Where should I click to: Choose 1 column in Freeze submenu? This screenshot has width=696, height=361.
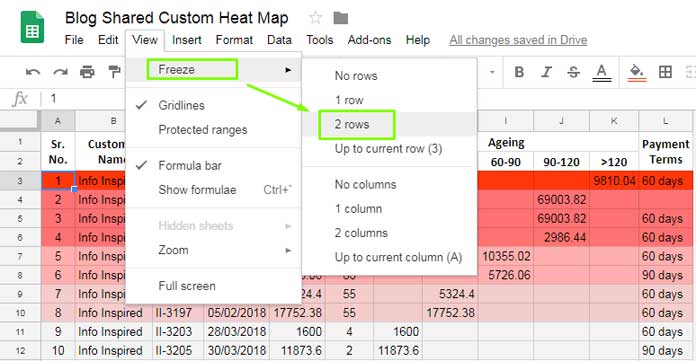(390, 209)
